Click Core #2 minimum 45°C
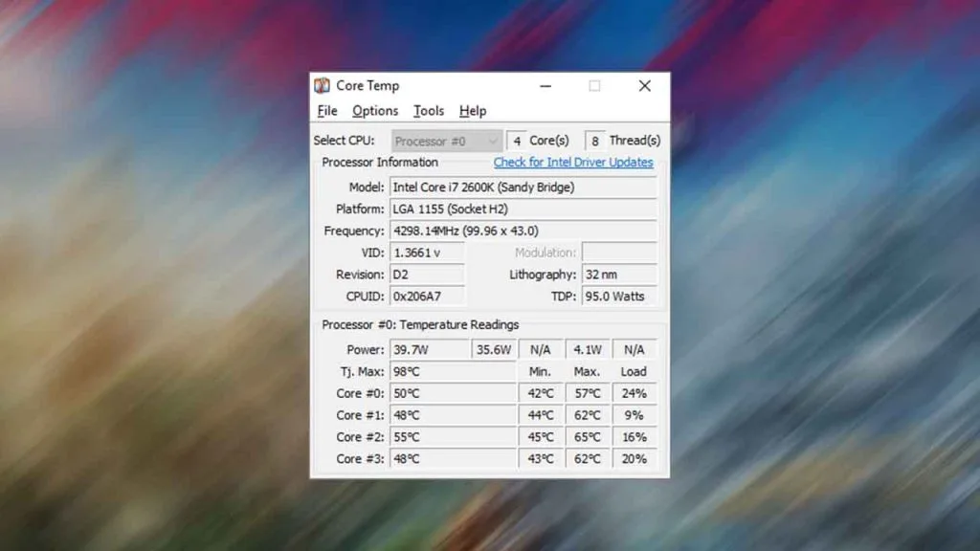The width and height of the screenshot is (980, 551). (541, 437)
